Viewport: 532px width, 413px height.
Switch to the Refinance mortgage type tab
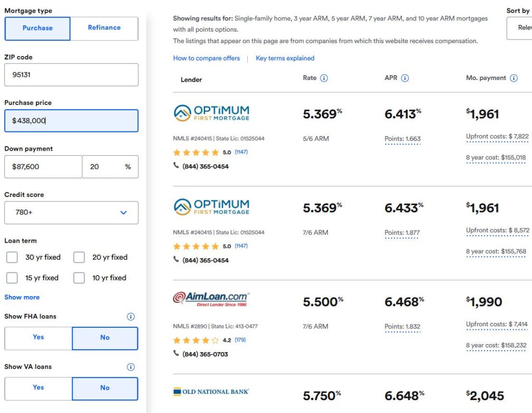coord(104,28)
